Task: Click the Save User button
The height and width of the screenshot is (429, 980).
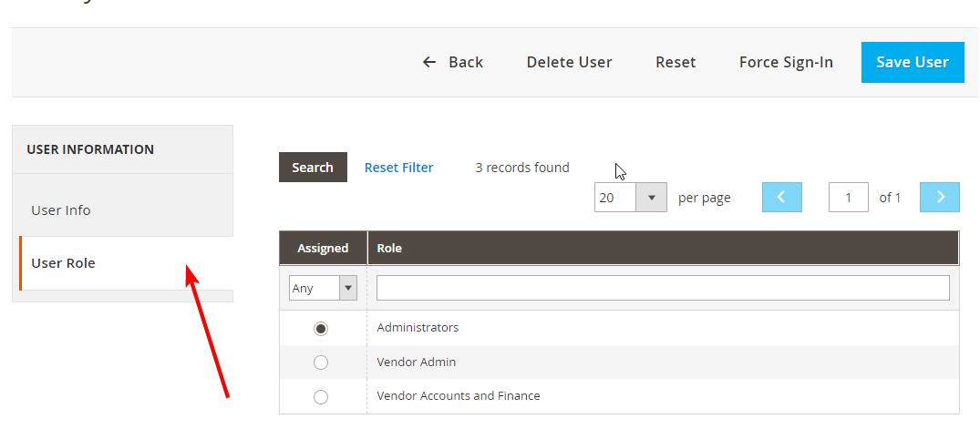Action: (x=913, y=62)
